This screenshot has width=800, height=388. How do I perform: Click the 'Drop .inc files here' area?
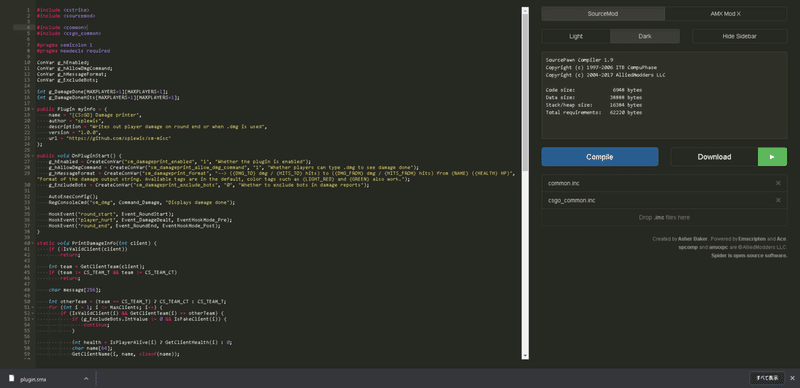tap(664, 217)
